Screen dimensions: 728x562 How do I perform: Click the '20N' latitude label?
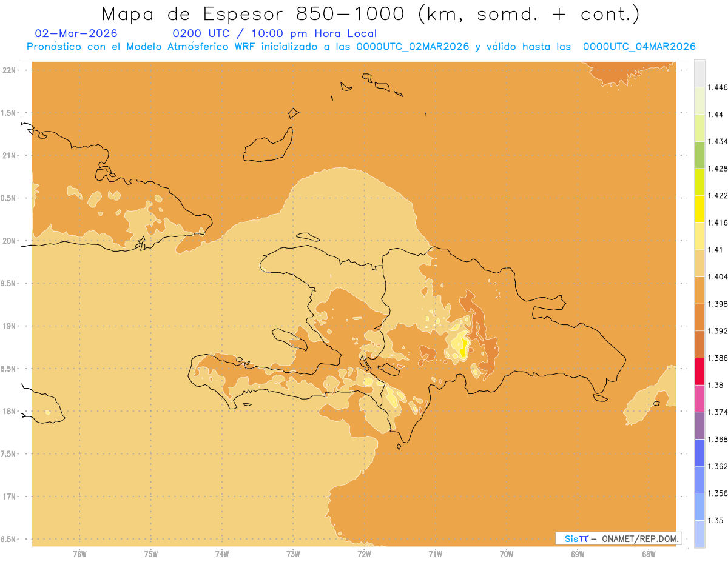10,241
